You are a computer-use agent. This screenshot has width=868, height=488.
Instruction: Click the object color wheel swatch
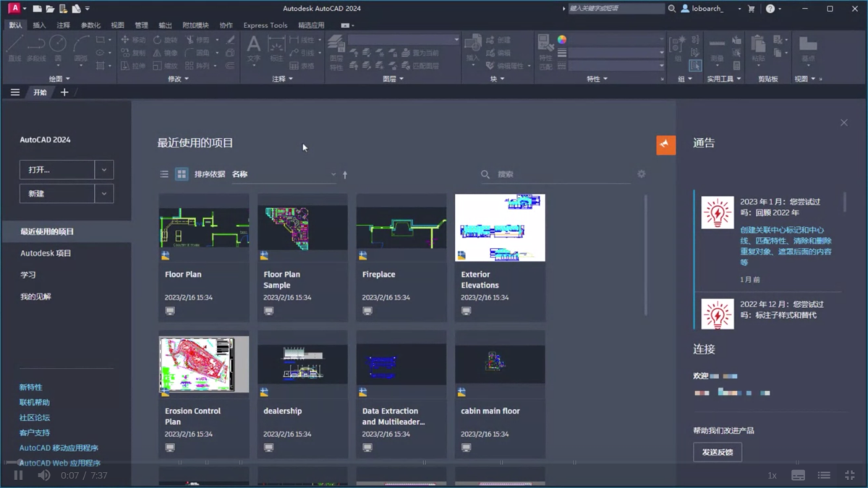point(562,40)
